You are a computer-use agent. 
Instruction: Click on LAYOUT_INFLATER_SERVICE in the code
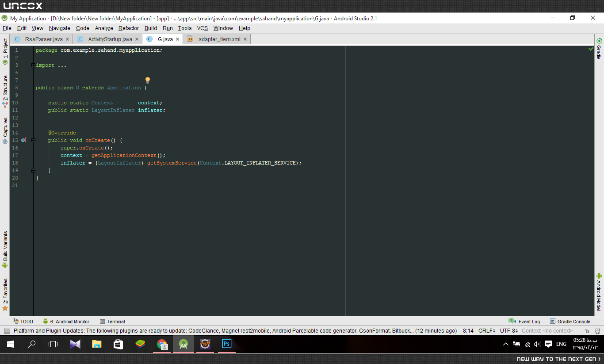pyautogui.click(x=260, y=163)
